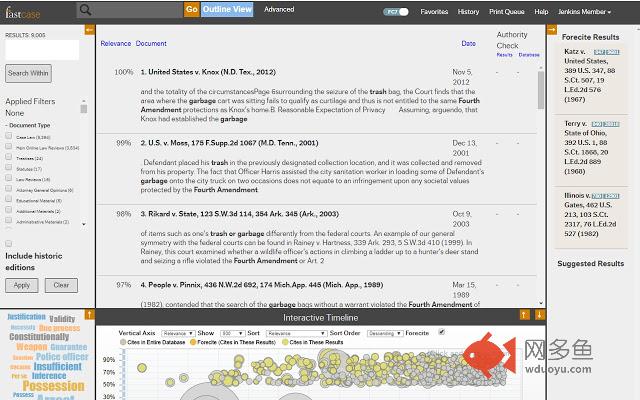Check the Case Law filter checkbox
Image resolution: width=640 pixels, height=400 pixels.
[9, 136]
